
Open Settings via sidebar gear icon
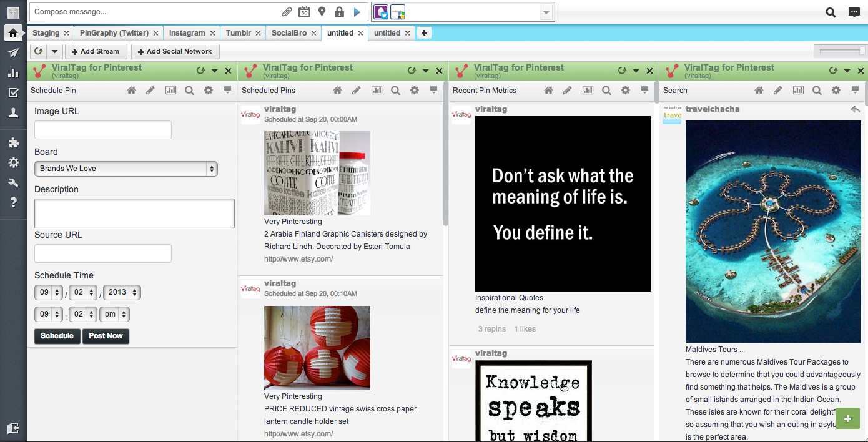coord(13,163)
